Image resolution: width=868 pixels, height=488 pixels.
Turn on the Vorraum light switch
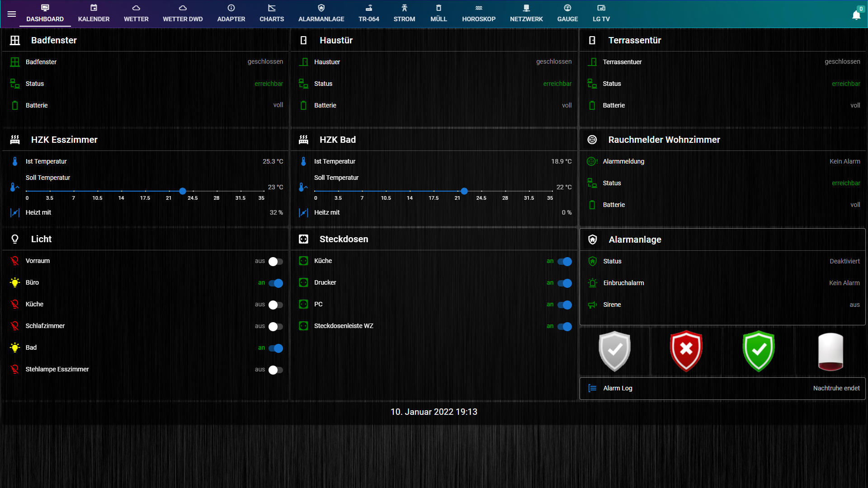pyautogui.click(x=275, y=261)
